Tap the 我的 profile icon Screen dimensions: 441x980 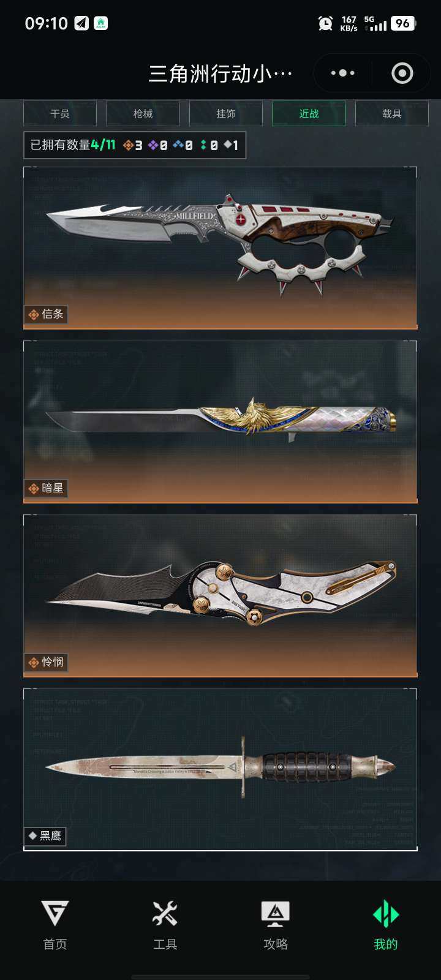click(386, 925)
